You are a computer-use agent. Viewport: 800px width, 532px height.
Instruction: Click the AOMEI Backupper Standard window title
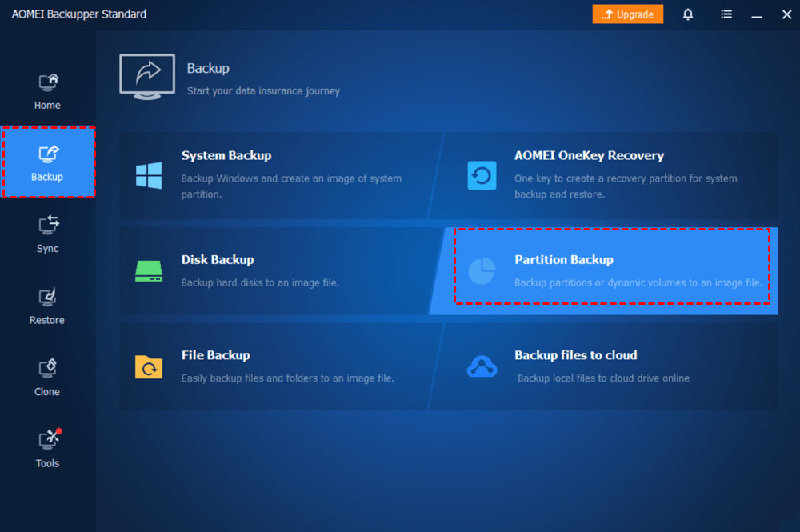click(79, 14)
